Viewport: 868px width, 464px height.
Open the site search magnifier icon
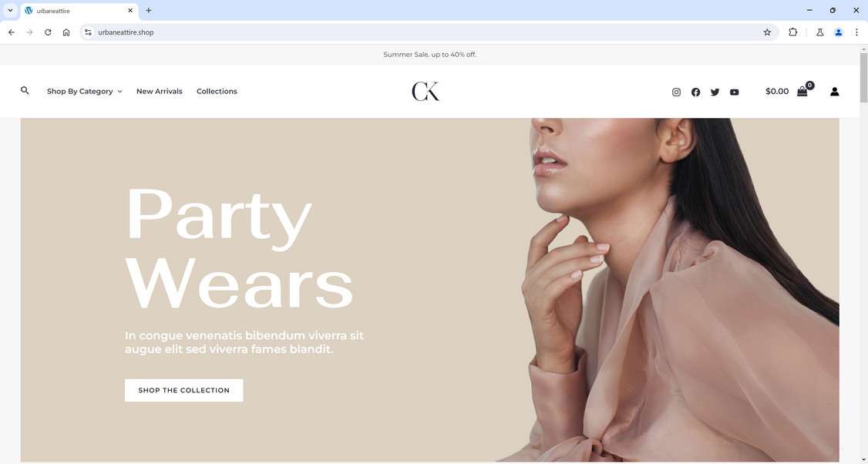[25, 90]
